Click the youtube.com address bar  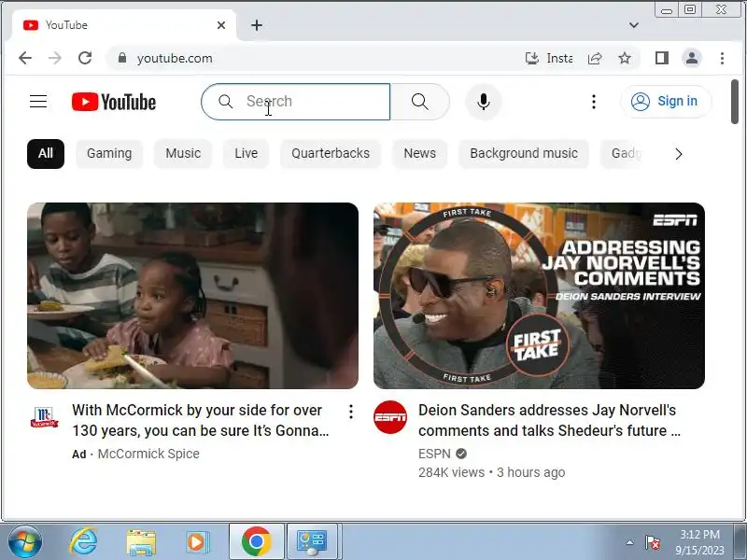[315, 58]
